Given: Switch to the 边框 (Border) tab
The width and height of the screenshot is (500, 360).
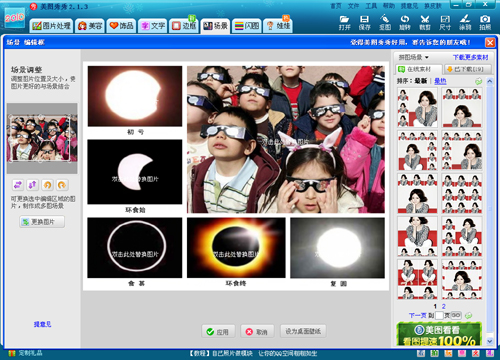Looking at the screenshot, I should tap(184, 26).
